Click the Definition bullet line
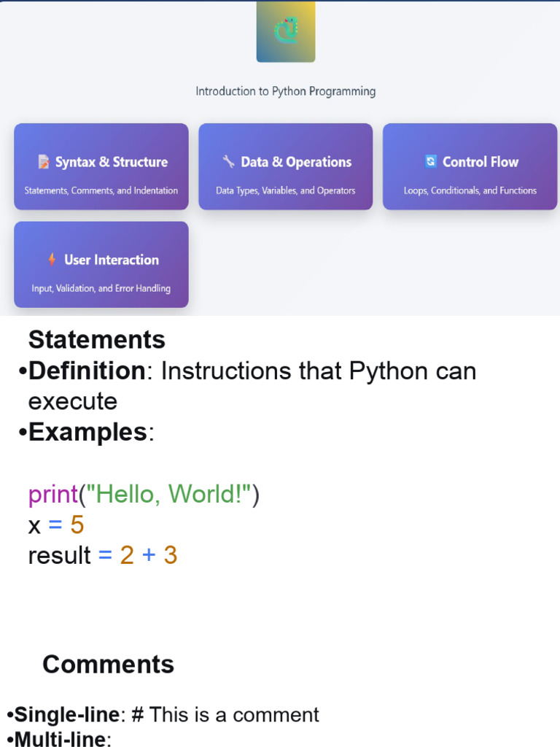This screenshot has height=747, width=560. click(x=248, y=371)
